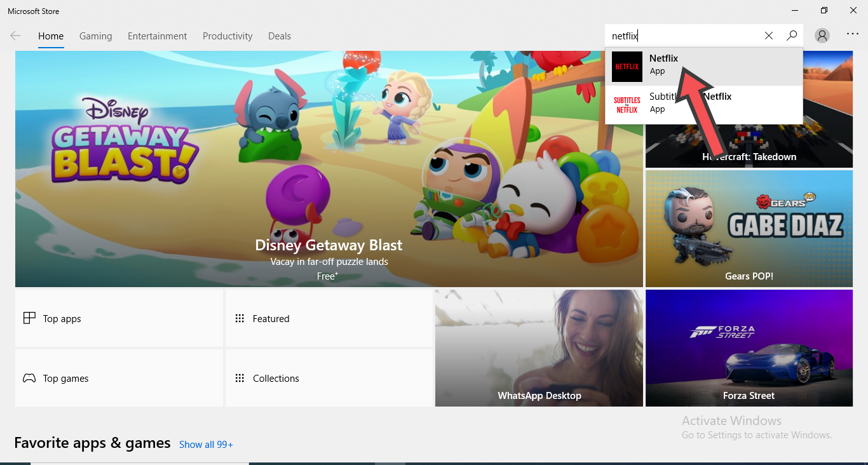
Task: Open the Entertainment tab
Action: pyautogui.click(x=158, y=36)
